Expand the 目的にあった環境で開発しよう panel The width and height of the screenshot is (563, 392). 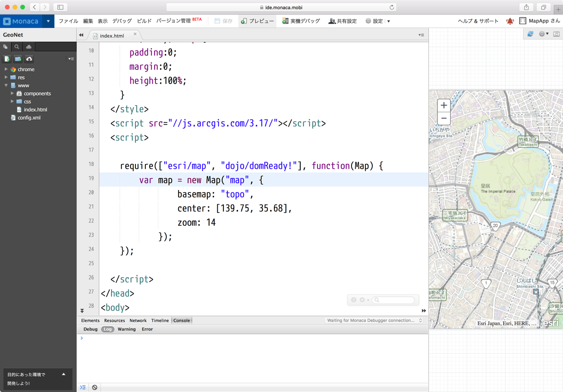64,375
